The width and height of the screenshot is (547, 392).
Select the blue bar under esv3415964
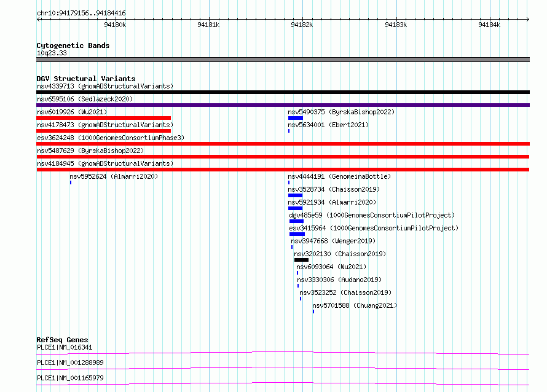[297, 234]
